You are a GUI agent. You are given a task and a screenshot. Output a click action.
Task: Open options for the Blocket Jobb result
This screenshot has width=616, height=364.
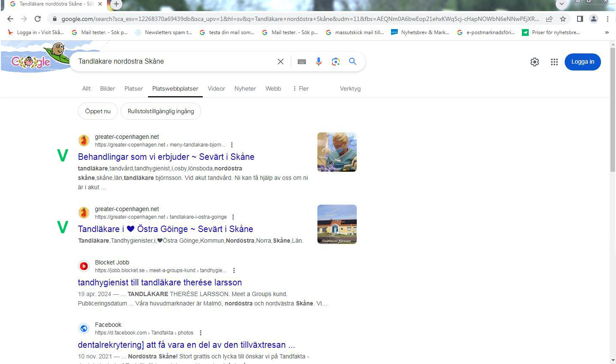coord(234,270)
